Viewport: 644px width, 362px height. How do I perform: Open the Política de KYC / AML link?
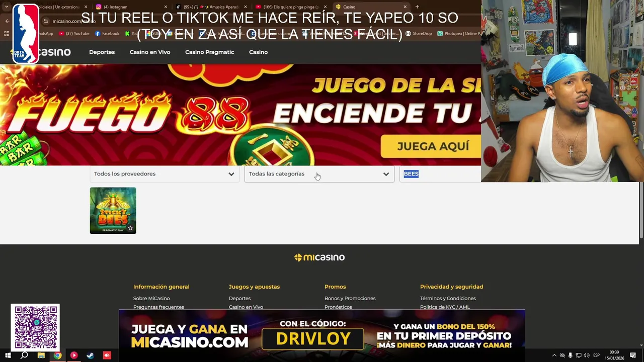coord(445,307)
